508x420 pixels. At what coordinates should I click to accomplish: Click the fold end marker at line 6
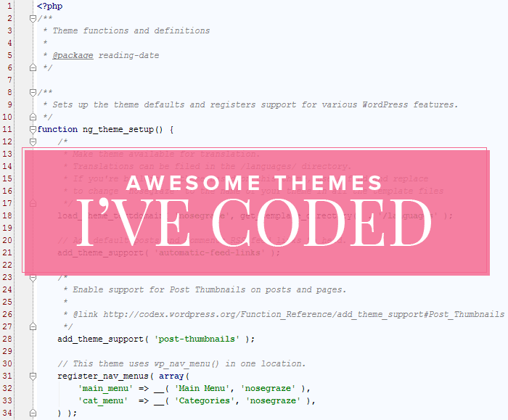(33, 67)
